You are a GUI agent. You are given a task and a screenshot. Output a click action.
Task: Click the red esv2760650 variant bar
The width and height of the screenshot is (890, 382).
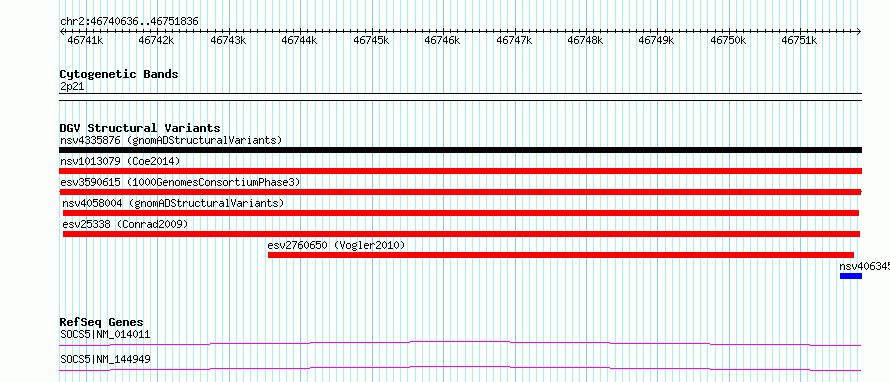point(561,255)
